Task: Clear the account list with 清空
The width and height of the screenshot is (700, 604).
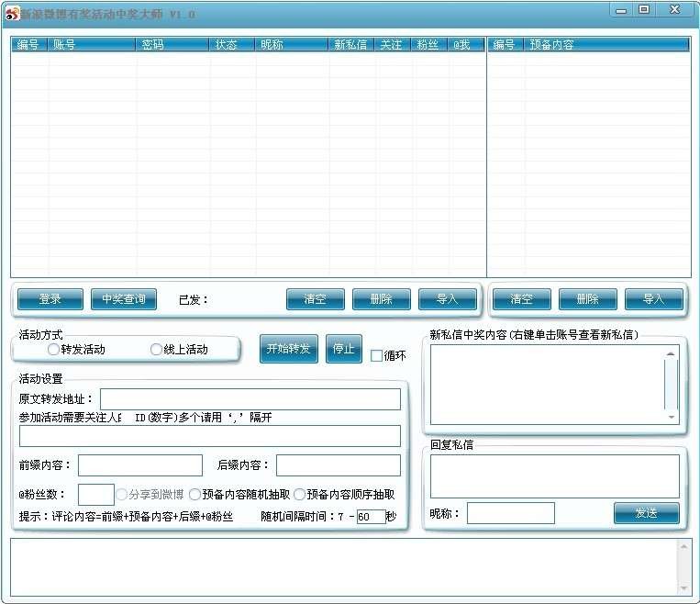Action: (x=316, y=299)
